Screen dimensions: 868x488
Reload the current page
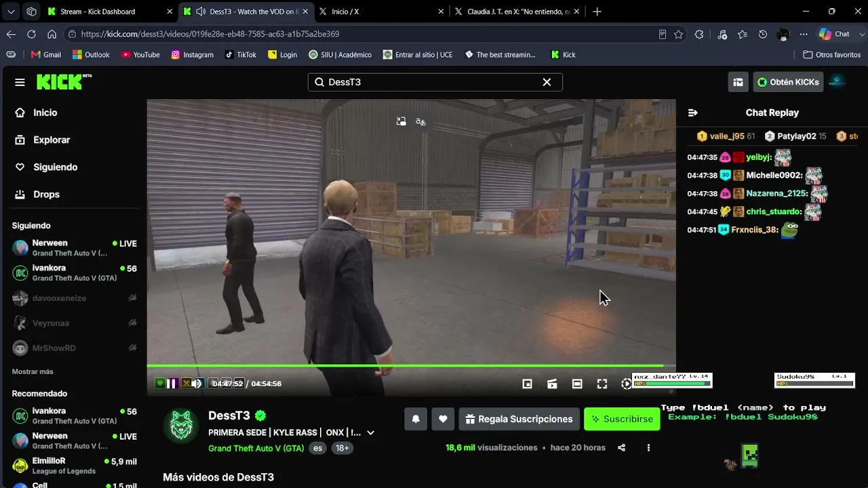[x=31, y=34]
